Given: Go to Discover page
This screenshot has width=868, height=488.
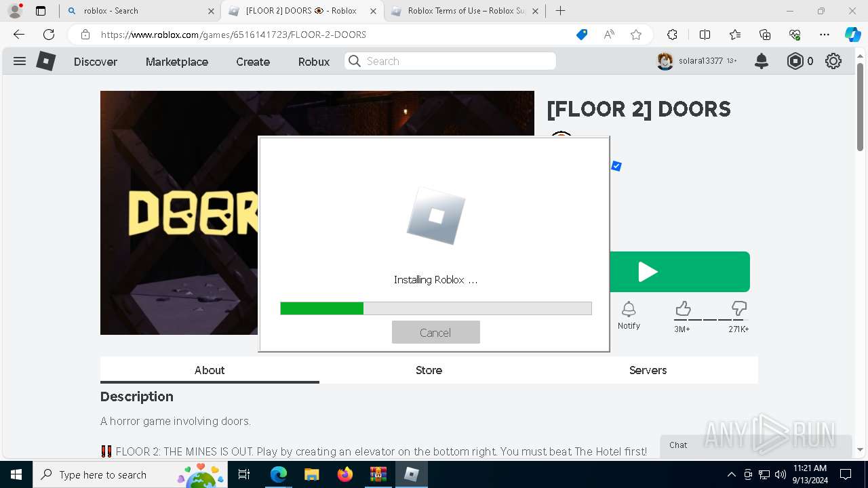Looking at the screenshot, I should pos(96,61).
